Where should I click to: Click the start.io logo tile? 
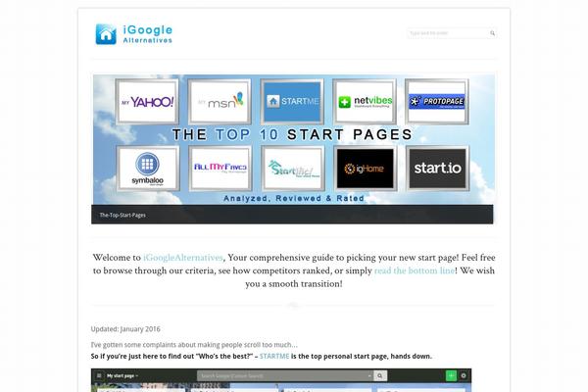437,169
